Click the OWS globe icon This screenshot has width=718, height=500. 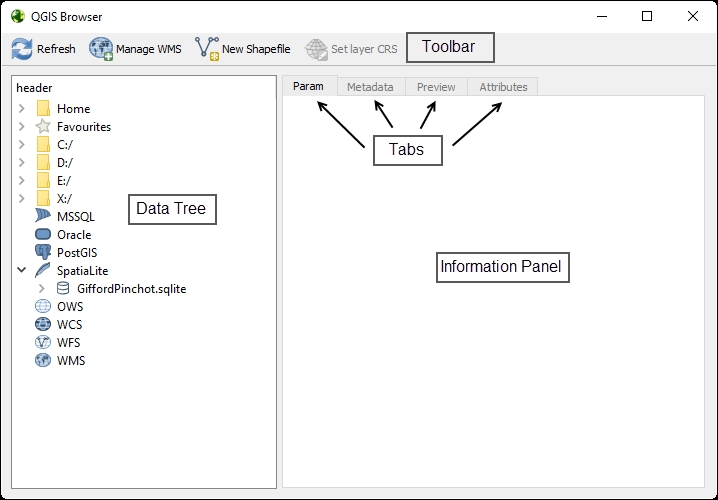coord(43,306)
